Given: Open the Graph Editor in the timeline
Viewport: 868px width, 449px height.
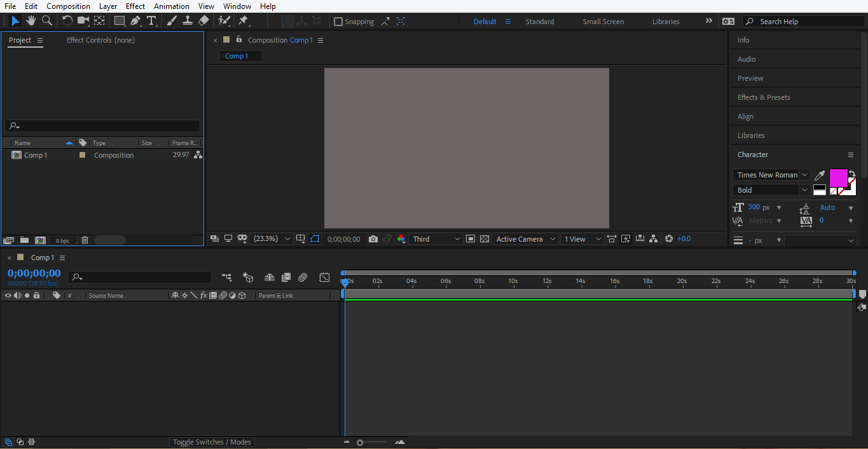Looking at the screenshot, I should 324,277.
